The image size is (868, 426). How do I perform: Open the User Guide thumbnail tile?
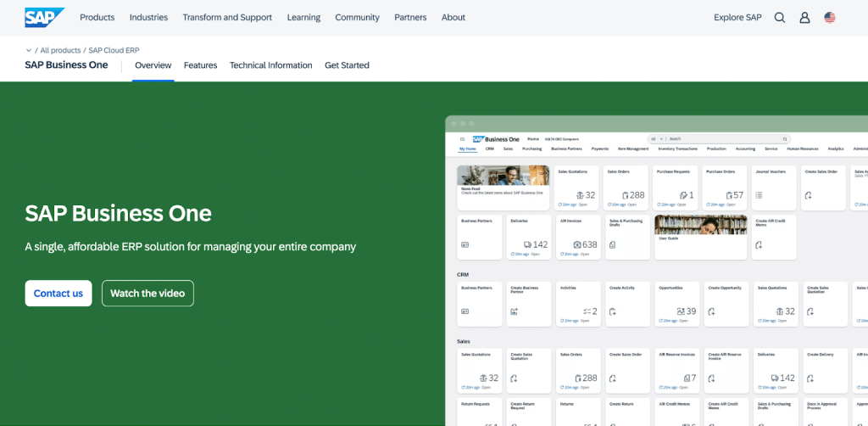coord(701,237)
